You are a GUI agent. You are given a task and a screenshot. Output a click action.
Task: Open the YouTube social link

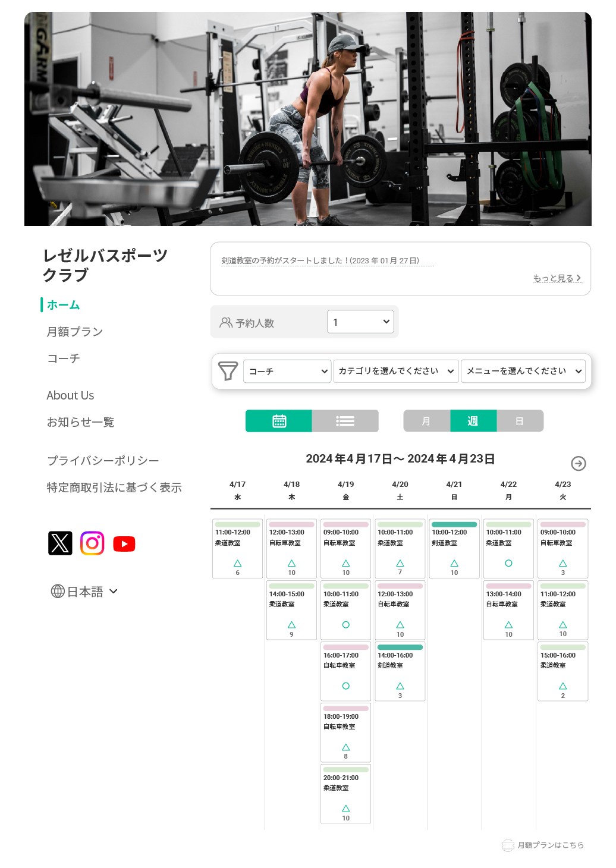[x=124, y=544]
